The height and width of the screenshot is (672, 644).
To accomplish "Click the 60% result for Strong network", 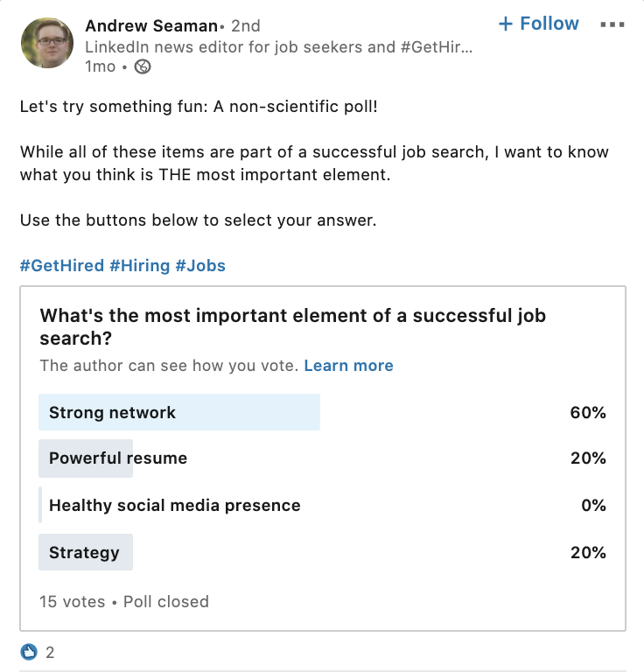I will click(x=588, y=413).
